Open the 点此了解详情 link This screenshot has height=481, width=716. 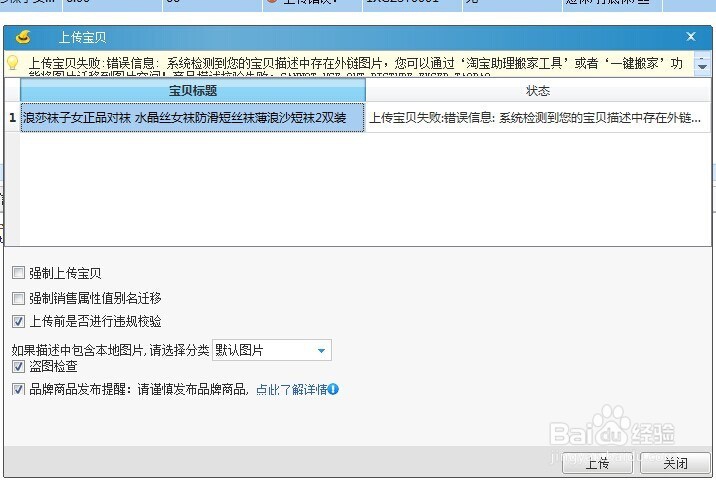click(x=291, y=390)
